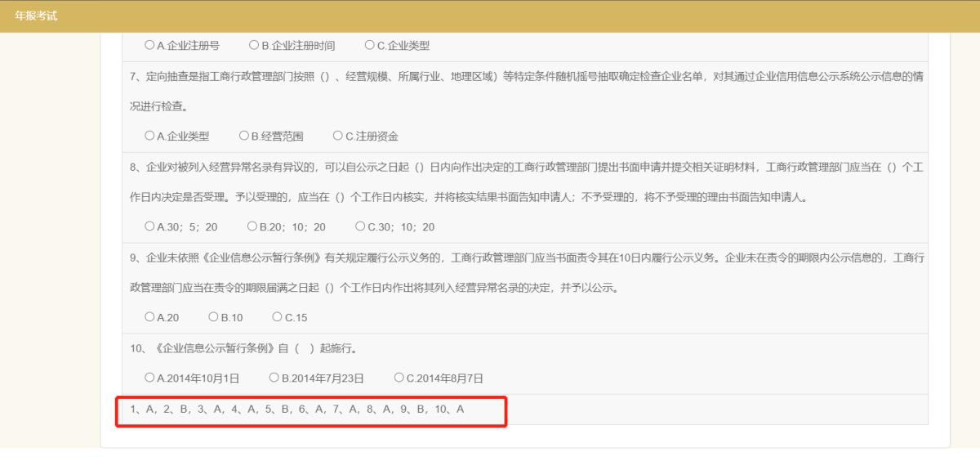Viewport: 980px width, 457px height.
Task: Choose C.2014年8月7日 for question 10
Action: (x=399, y=378)
